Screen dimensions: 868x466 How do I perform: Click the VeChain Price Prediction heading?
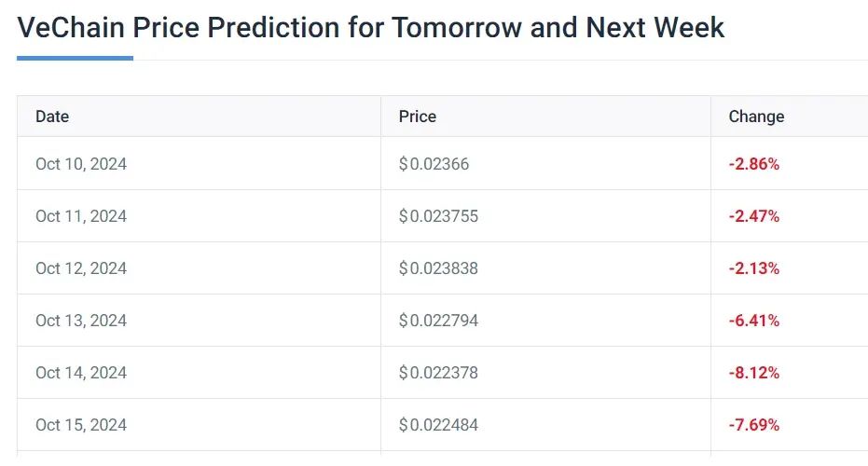tap(370, 27)
